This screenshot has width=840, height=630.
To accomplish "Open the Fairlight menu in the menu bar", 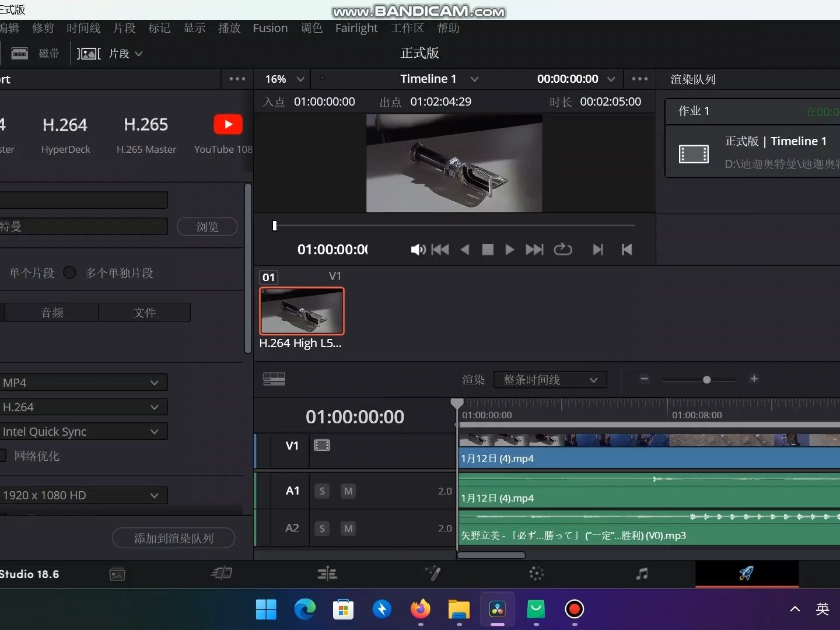I will 356,28.
